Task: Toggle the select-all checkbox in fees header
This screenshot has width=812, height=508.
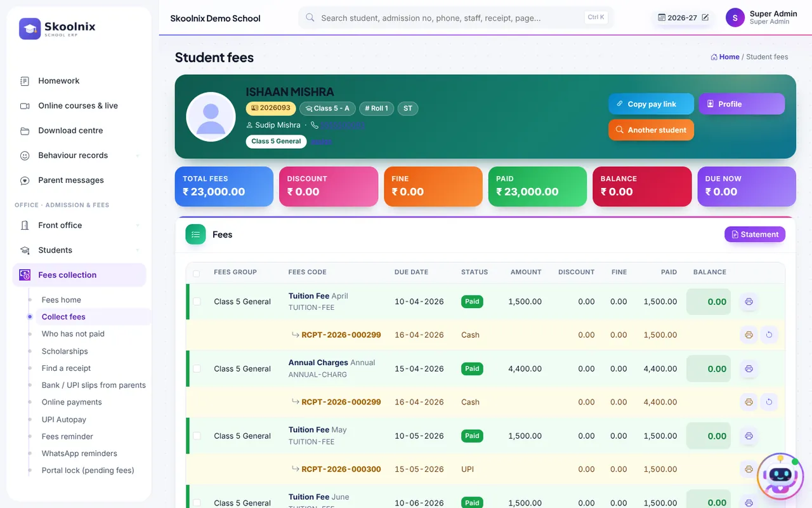Action: coord(196,273)
